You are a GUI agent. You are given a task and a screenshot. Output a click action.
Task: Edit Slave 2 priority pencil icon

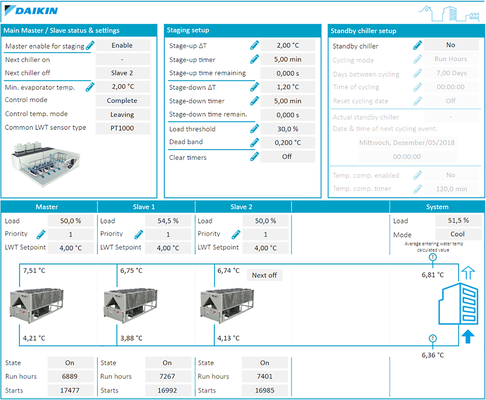pyautogui.click(x=236, y=234)
